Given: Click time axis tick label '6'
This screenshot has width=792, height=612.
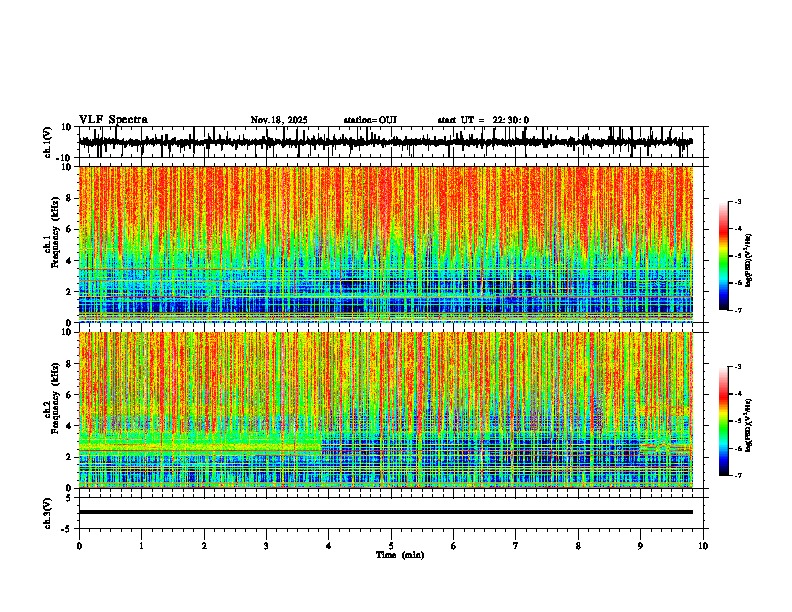Looking at the screenshot, I should (x=454, y=546).
